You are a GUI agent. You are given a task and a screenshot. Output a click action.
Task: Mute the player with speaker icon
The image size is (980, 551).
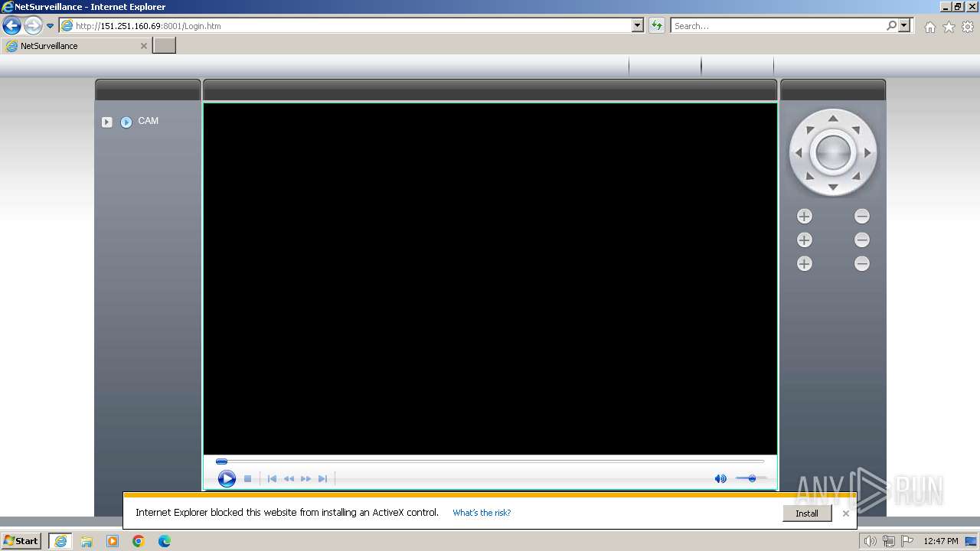click(x=720, y=478)
